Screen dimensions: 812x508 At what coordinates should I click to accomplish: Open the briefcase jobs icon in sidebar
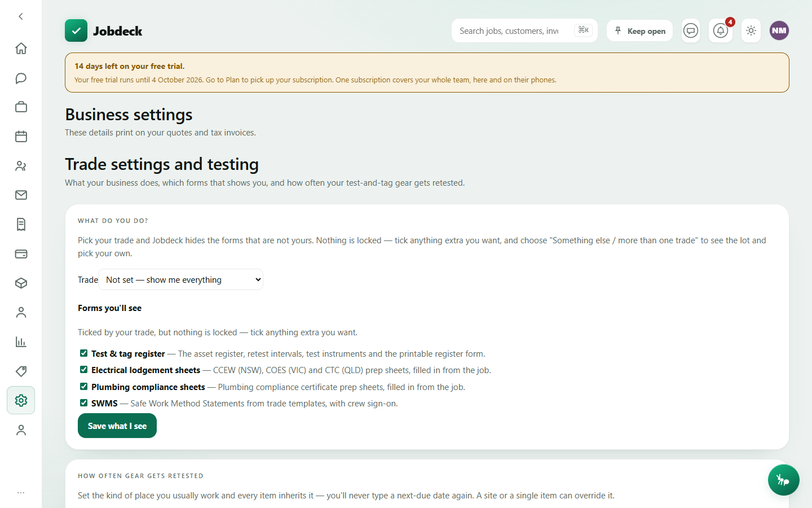(21, 107)
